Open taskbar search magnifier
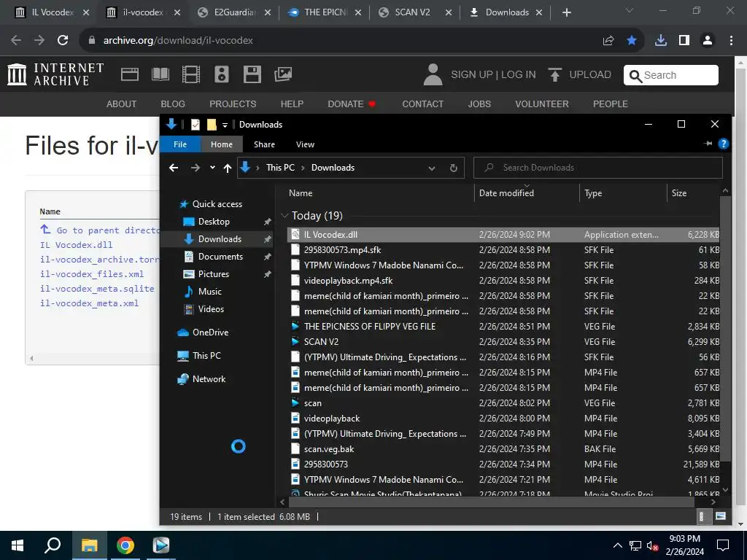747x560 pixels. pyautogui.click(x=53, y=545)
